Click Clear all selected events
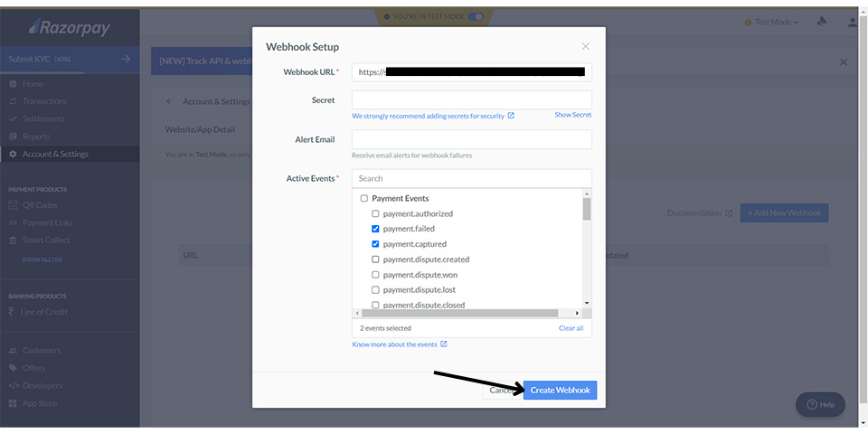This screenshot has width=868, height=434. [571, 328]
